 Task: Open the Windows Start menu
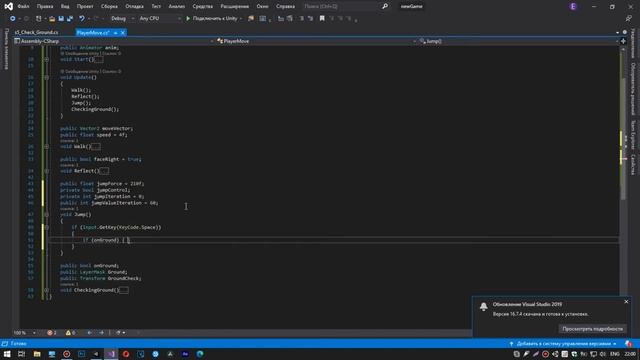point(7,354)
